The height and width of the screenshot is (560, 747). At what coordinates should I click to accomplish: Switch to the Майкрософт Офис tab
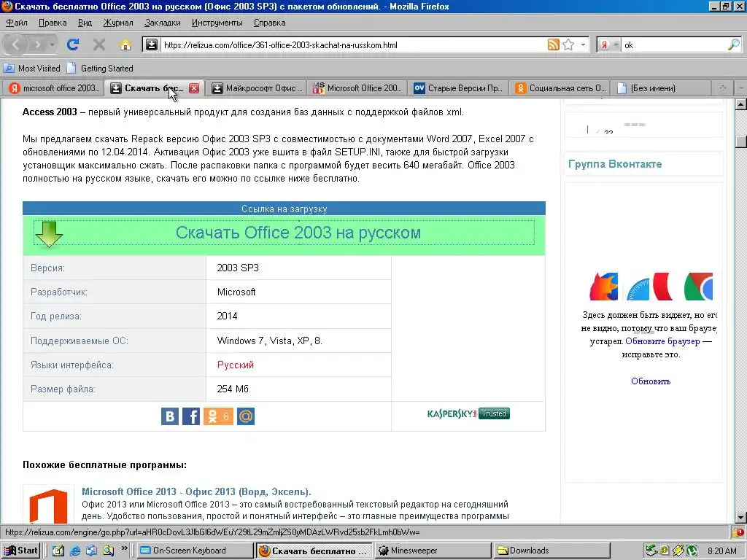(256, 88)
